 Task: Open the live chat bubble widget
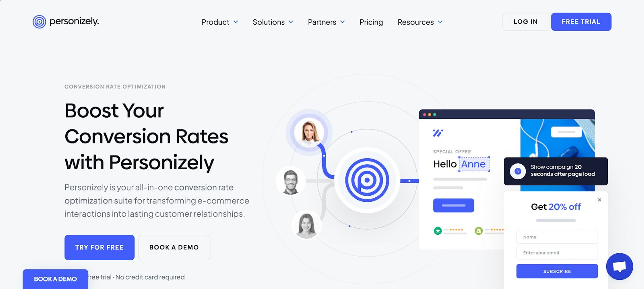tap(620, 266)
